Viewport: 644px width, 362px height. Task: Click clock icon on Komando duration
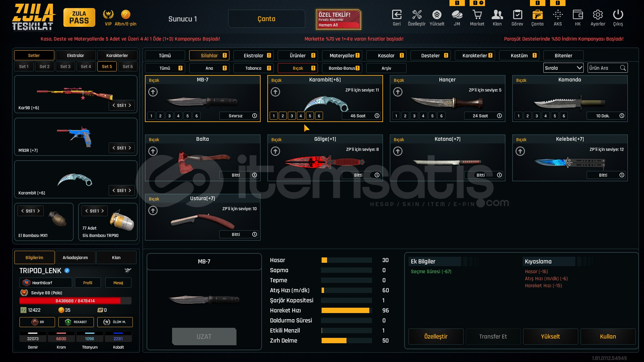coord(622,116)
